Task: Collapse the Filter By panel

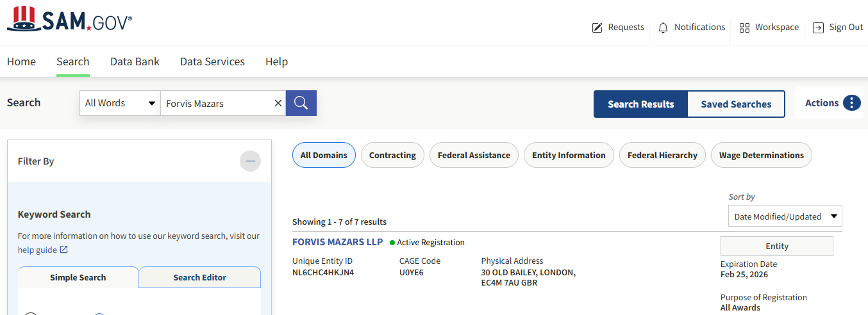Action: tap(250, 161)
